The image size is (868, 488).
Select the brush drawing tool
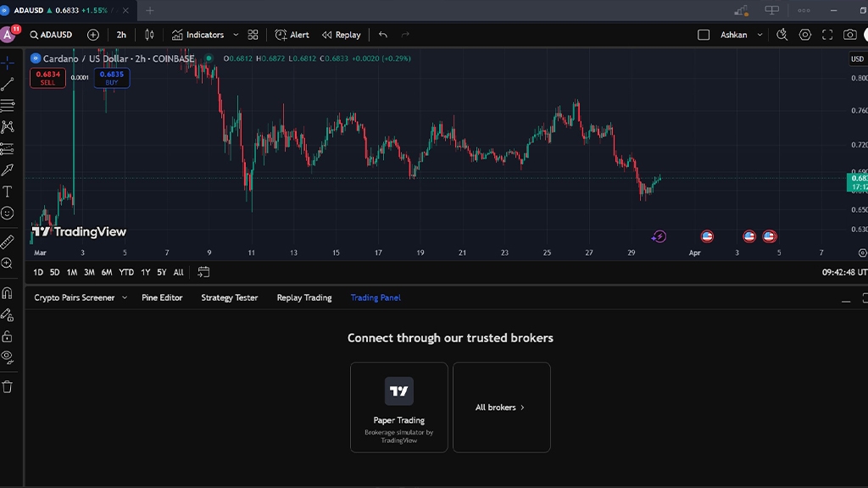pos(7,169)
